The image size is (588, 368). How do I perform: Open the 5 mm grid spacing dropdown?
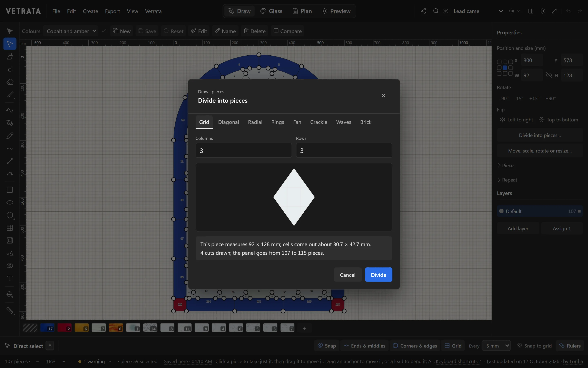click(496, 346)
